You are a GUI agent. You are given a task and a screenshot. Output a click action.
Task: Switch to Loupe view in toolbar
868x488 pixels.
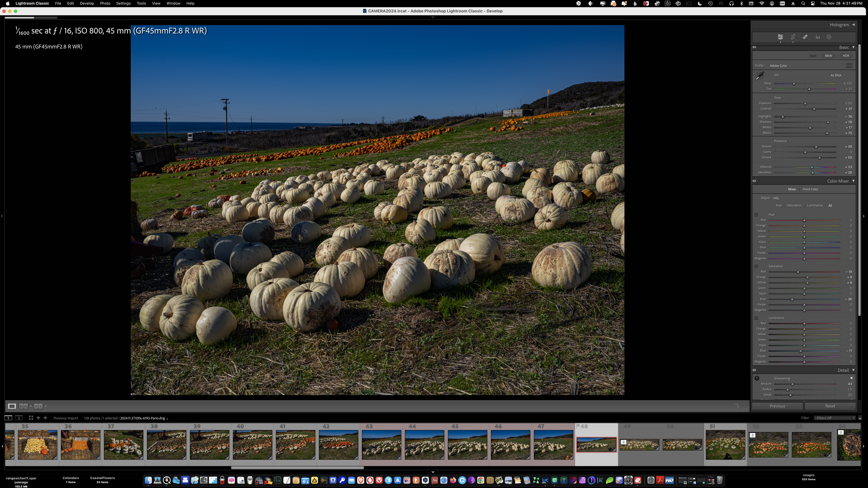[x=12, y=406]
